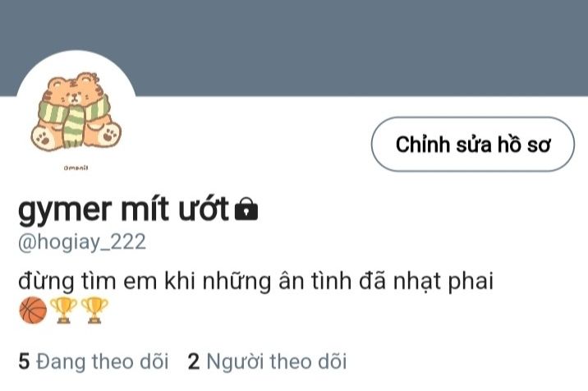Open the "Đang theo dõi" following list
Image resolution: width=588 pixels, height=391 pixels.
(94, 361)
